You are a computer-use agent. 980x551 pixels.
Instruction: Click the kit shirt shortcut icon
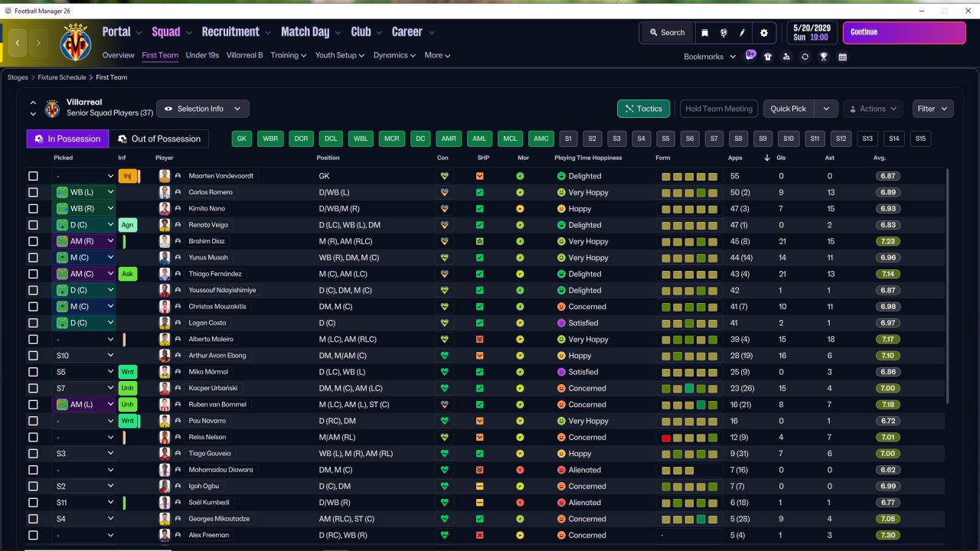[x=768, y=57]
